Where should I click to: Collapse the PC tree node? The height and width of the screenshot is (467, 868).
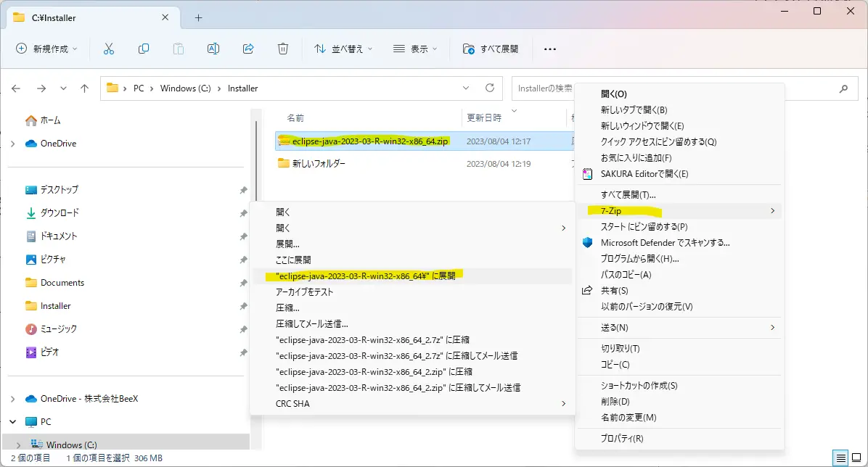coord(13,422)
